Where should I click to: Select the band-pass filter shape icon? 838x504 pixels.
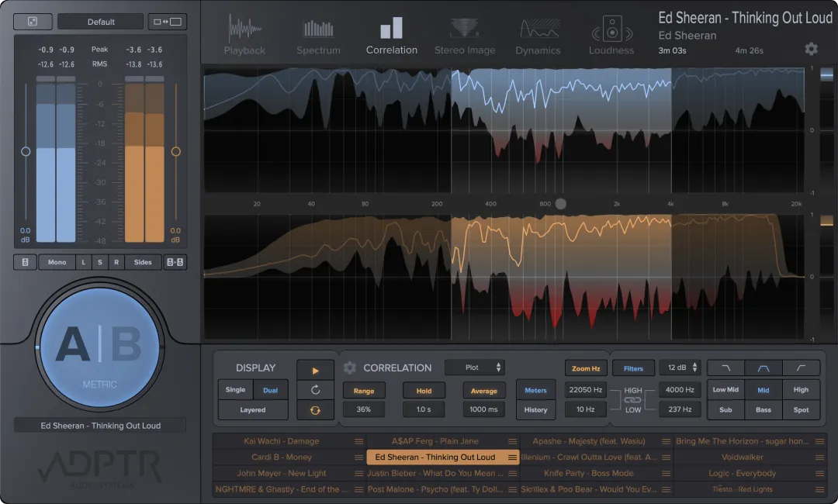(x=764, y=368)
